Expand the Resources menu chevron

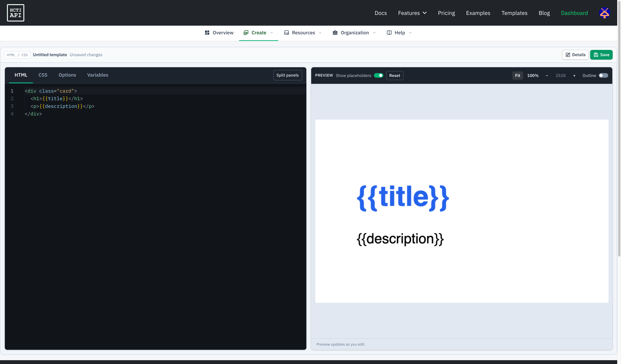coord(320,33)
